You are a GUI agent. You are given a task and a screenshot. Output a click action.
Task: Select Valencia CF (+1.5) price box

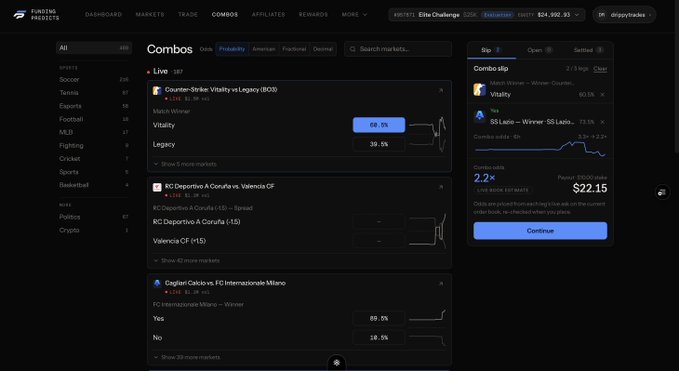tap(379, 241)
